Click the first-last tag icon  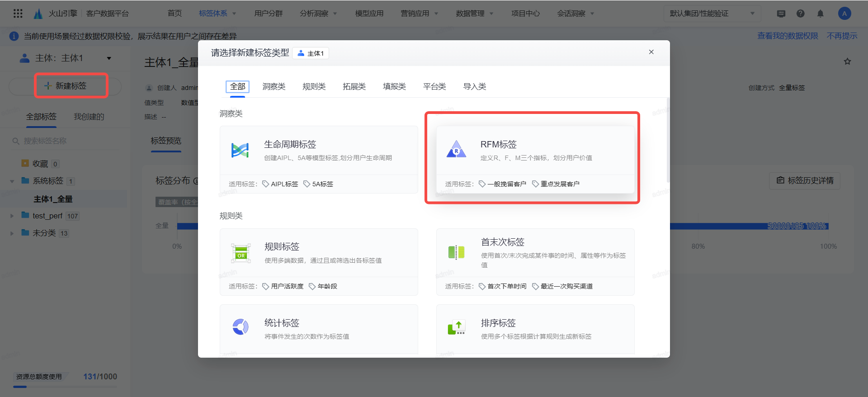457,252
